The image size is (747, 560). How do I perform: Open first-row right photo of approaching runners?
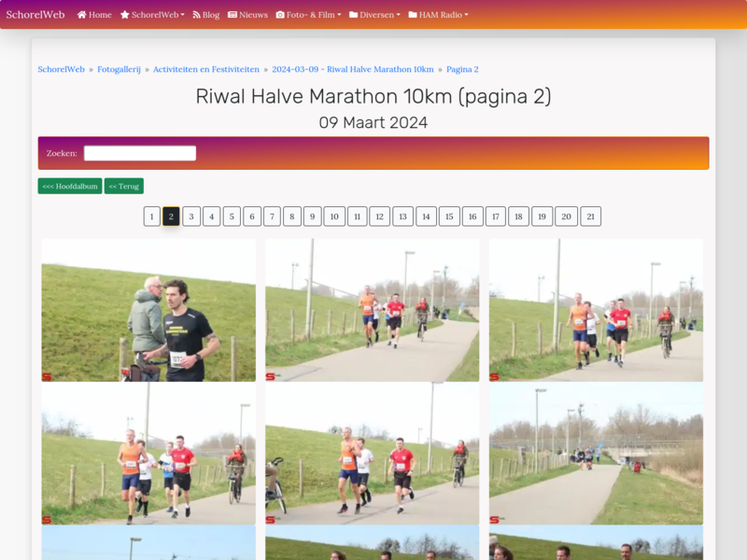[x=596, y=310]
